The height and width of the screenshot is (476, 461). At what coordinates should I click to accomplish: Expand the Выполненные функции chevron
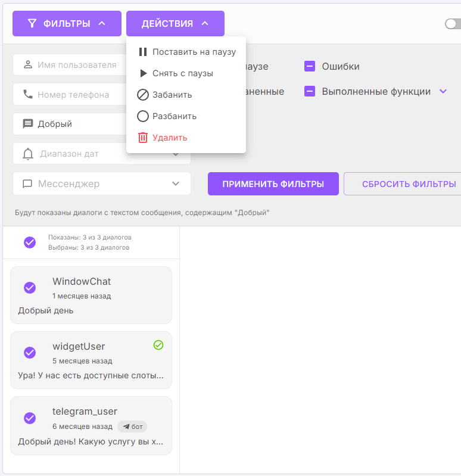pyautogui.click(x=443, y=92)
